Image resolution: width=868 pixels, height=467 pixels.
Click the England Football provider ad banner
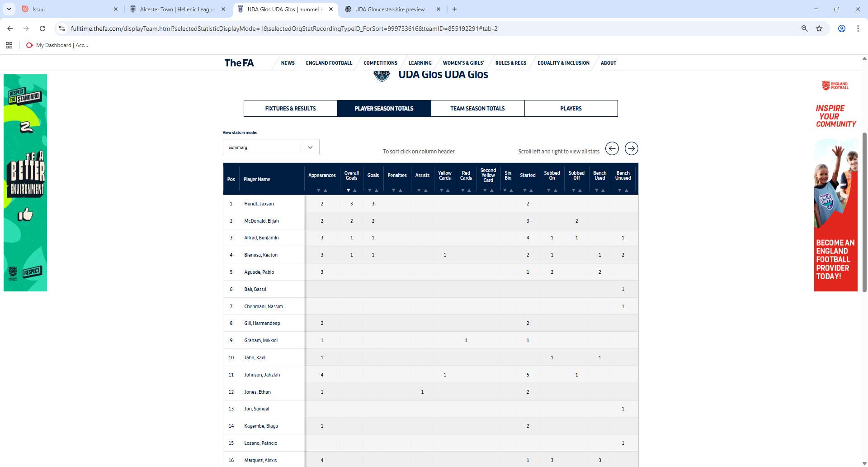pos(836,183)
